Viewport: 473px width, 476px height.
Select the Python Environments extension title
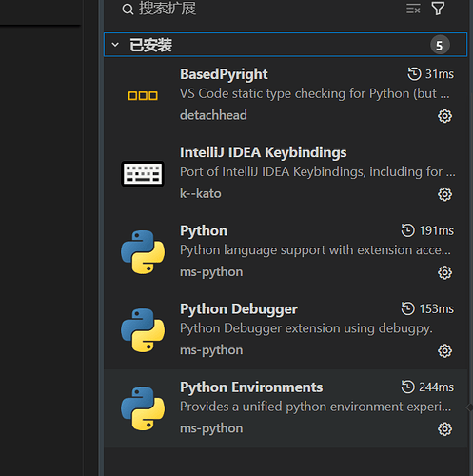pyautogui.click(x=251, y=387)
